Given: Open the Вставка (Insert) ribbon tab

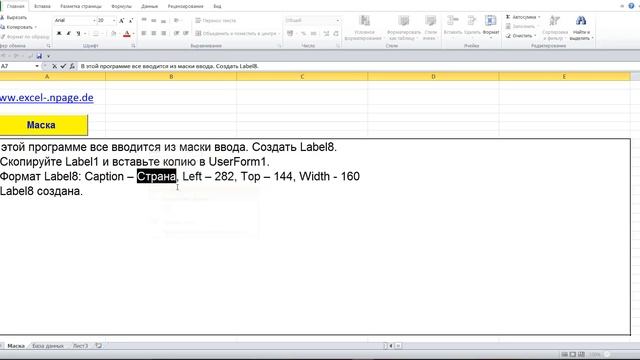Looking at the screenshot, I should 42,6.
